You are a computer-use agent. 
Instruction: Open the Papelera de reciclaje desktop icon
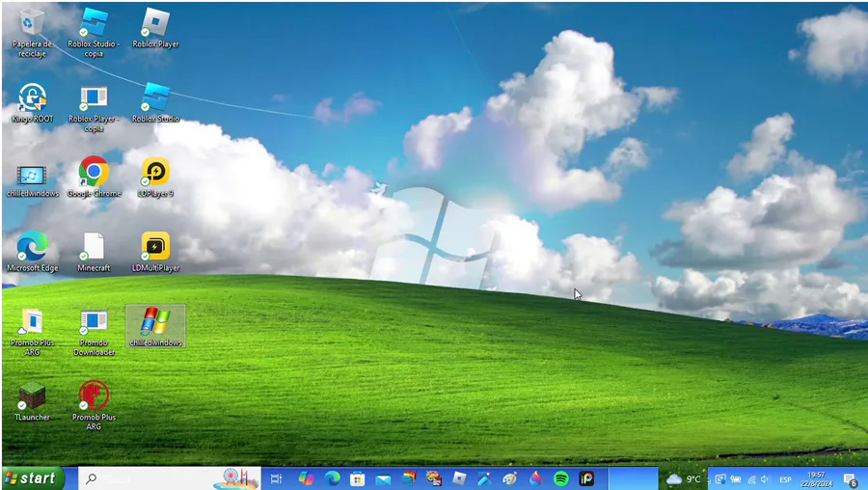tap(32, 33)
